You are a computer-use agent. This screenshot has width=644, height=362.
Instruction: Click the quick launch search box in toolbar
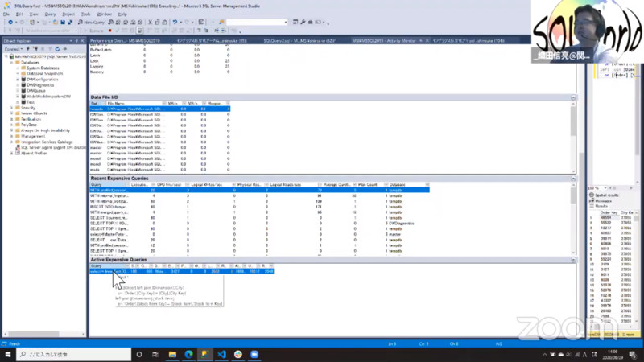click(x=257, y=23)
